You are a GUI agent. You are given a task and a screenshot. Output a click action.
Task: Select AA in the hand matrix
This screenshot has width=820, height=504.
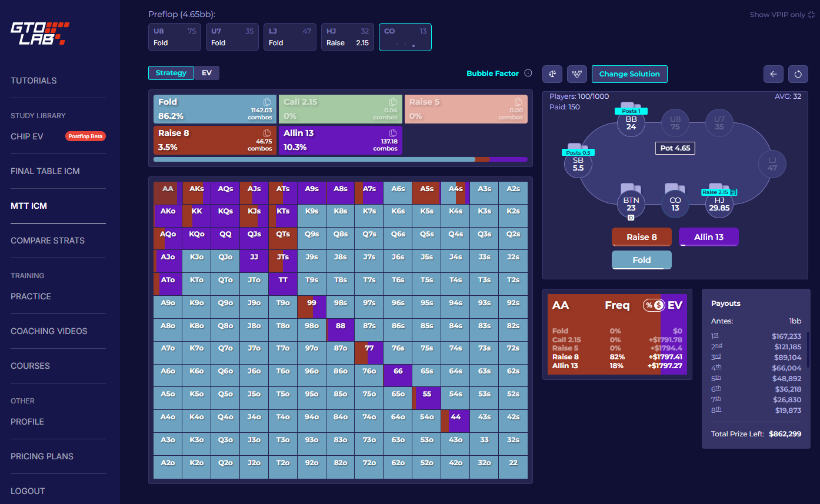point(168,190)
